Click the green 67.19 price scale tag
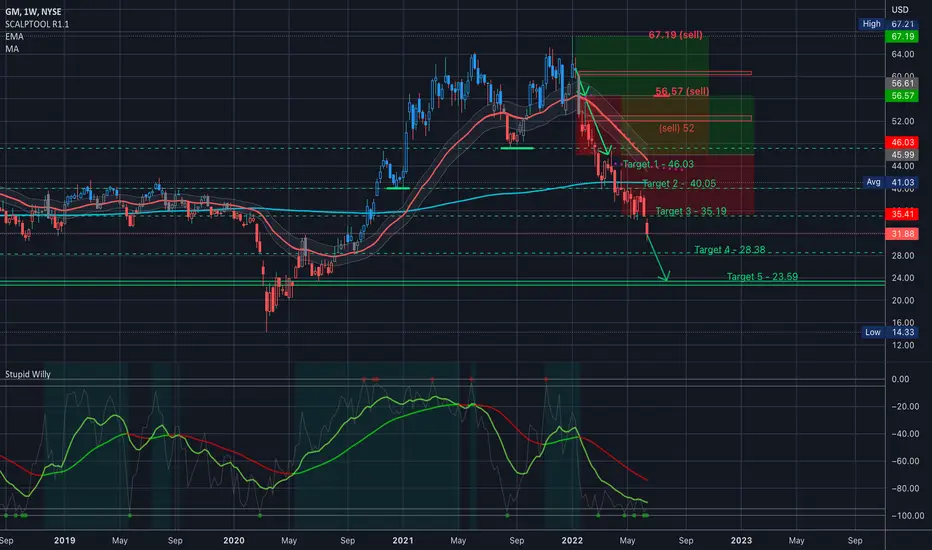Viewport: 932px width, 550px height. pos(902,36)
